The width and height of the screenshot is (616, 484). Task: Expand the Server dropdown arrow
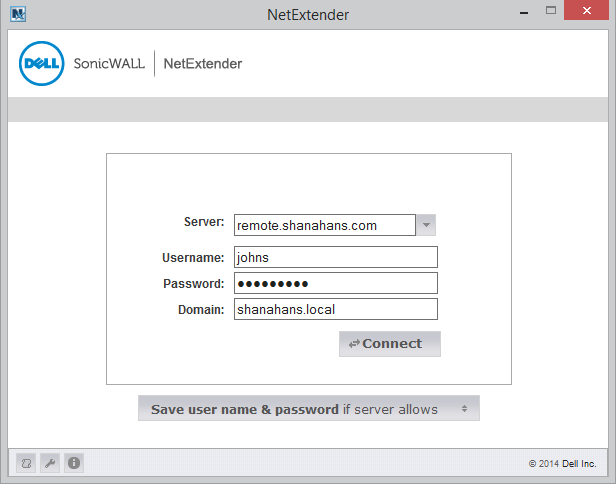[426, 225]
